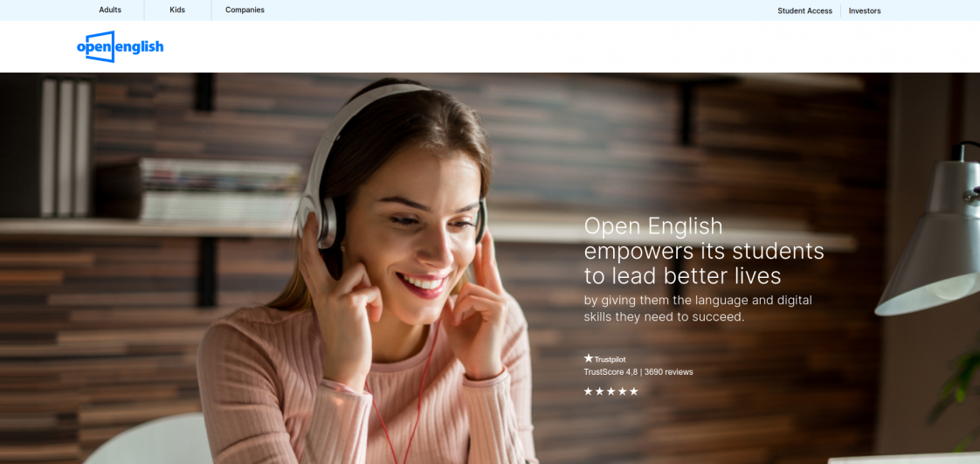Click the TrustScore 4,8 text
The image size is (980, 464).
[611, 372]
